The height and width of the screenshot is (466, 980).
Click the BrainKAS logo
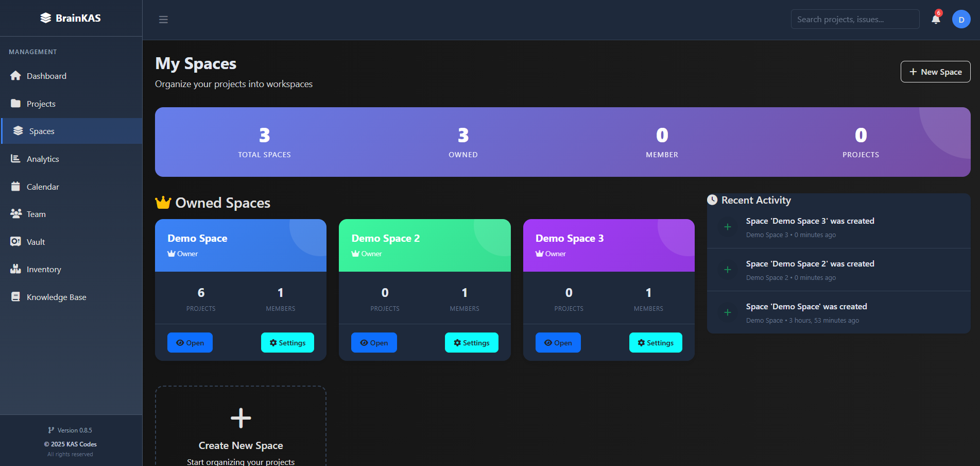(71, 18)
